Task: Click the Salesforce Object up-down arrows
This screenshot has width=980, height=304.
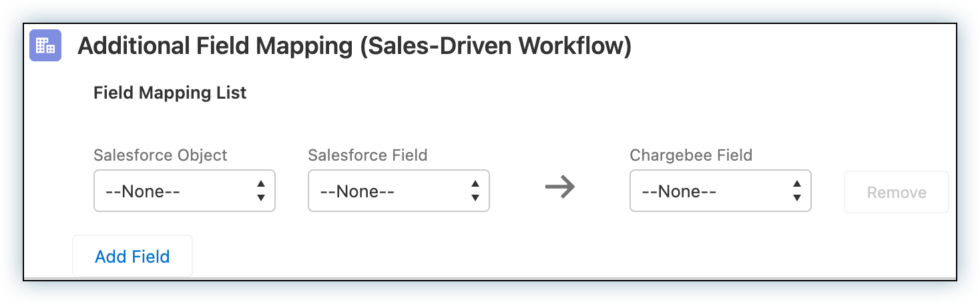Action: point(261,191)
